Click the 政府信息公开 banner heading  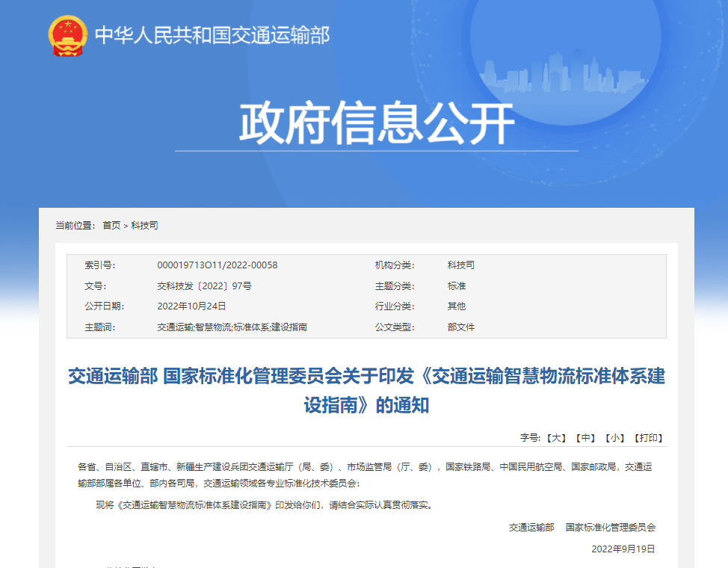(377, 123)
